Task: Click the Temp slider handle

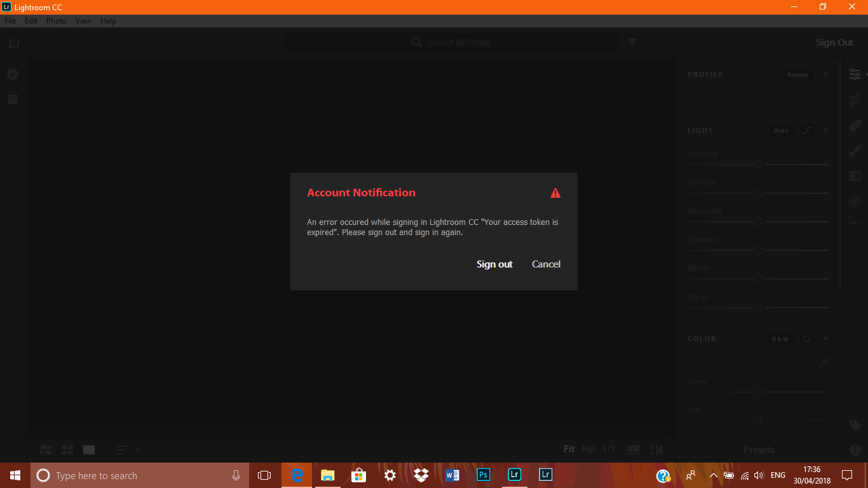Action: (757, 392)
